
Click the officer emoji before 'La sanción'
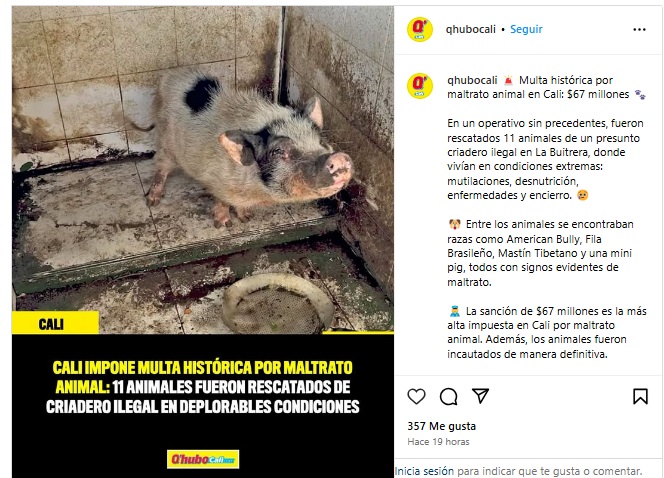point(454,311)
